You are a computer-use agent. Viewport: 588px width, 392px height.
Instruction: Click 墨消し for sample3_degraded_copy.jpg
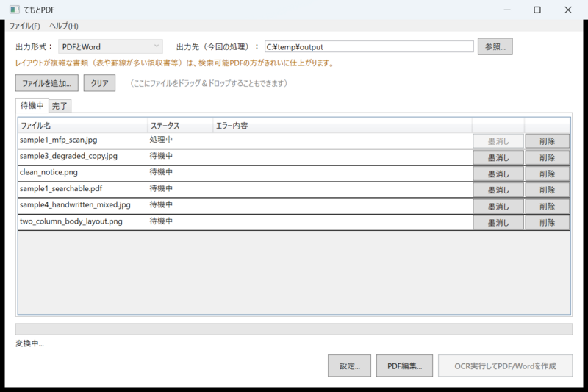coord(498,157)
